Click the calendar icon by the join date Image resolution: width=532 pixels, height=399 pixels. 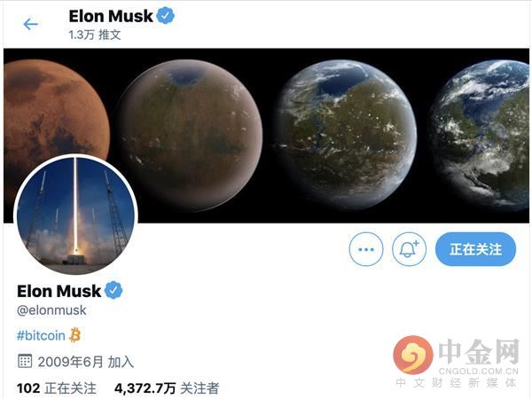coord(25,362)
